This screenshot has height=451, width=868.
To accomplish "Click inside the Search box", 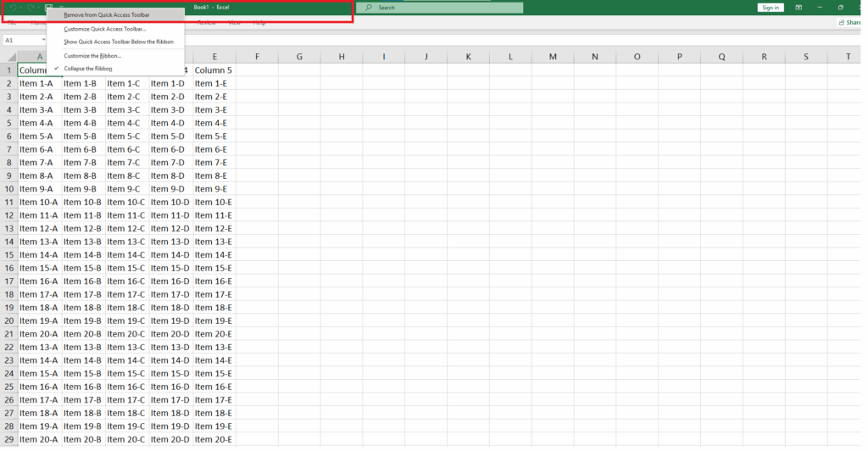I will point(440,8).
